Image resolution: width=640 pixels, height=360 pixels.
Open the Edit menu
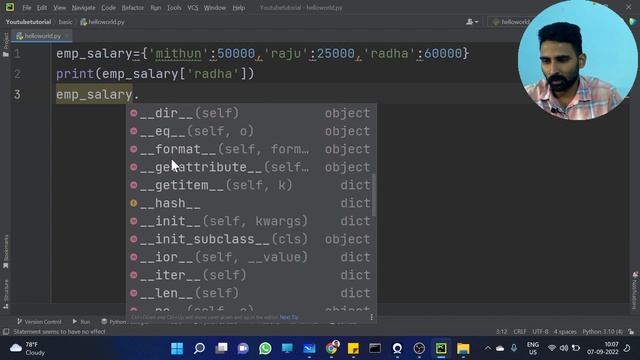(x=42, y=8)
